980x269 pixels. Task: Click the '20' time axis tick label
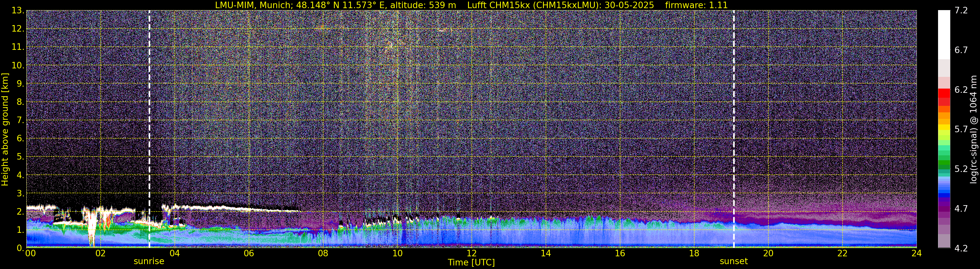768,253
